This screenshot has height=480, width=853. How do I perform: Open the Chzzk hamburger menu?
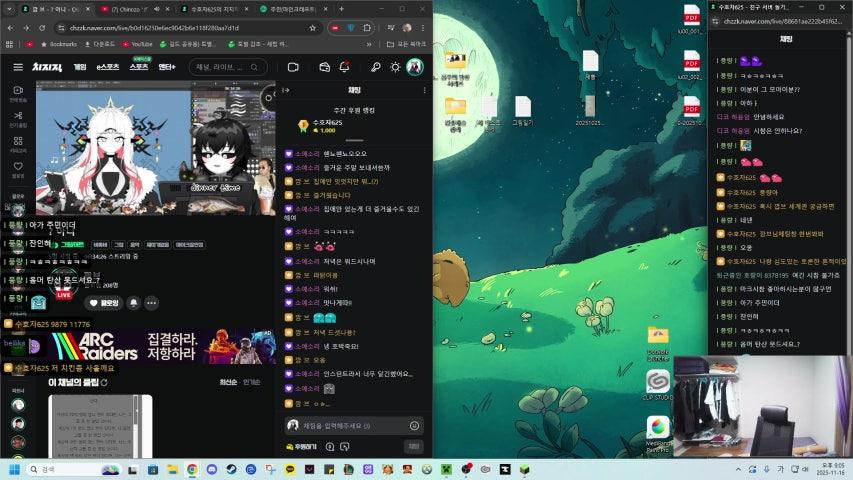[17, 67]
